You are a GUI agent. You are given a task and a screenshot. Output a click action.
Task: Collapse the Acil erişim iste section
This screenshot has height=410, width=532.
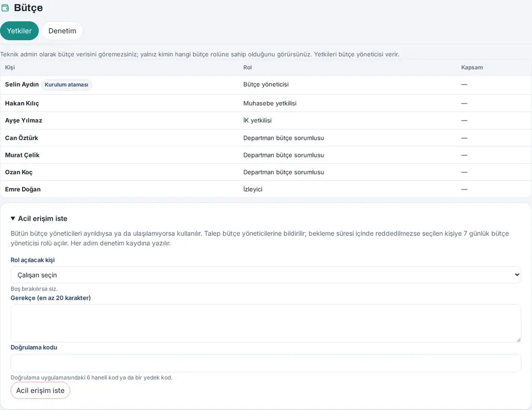pyautogui.click(x=39, y=218)
